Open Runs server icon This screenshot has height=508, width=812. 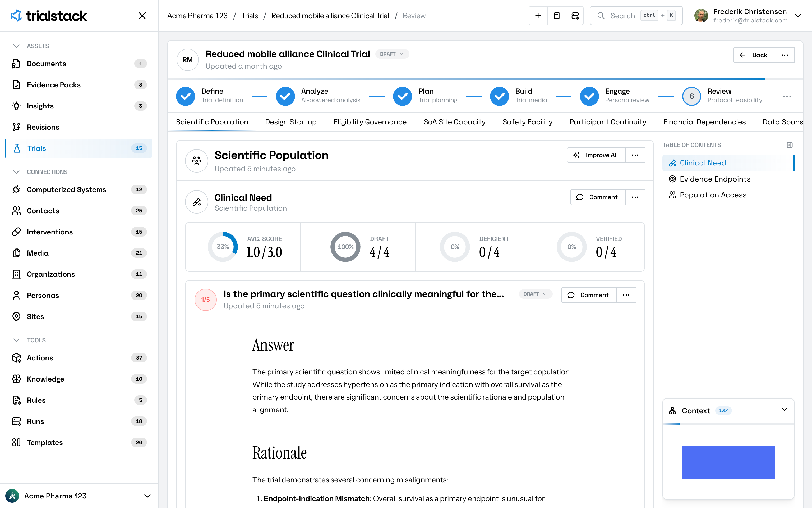click(x=16, y=422)
